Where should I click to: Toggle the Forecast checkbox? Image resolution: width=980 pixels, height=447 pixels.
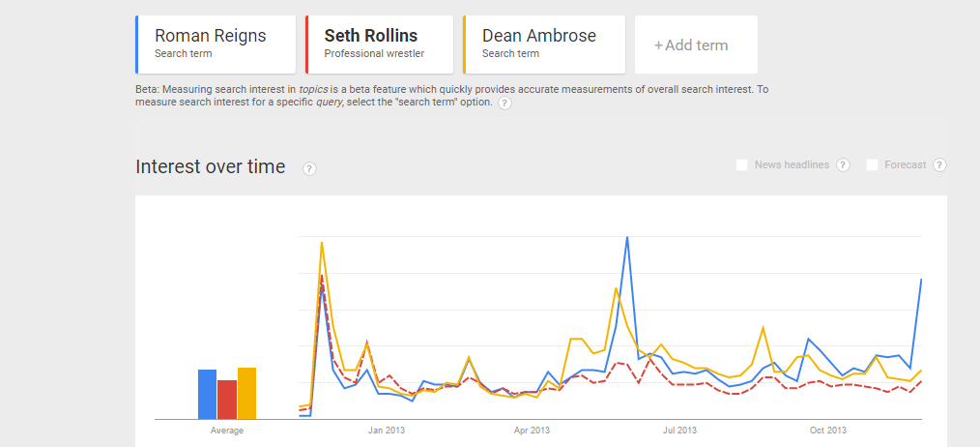click(873, 165)
